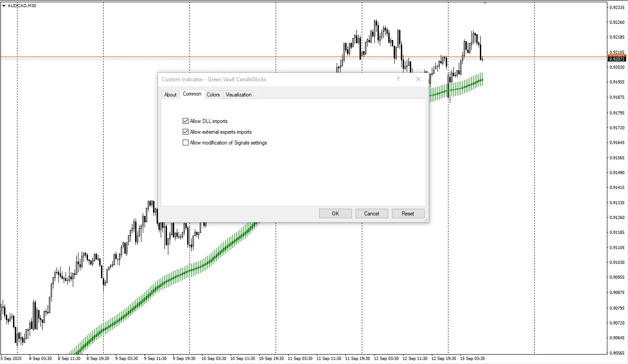Close the Custom Indicator dialog with the X

[418, 79]
